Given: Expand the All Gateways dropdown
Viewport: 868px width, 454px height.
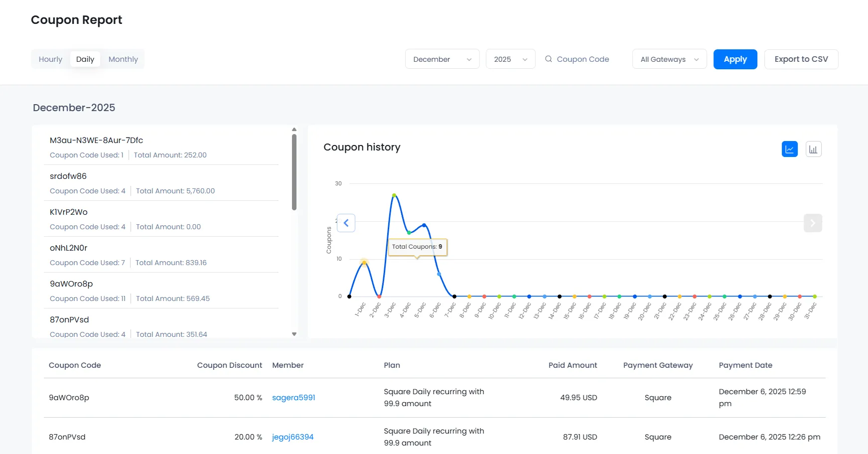Looking at the screenshot, I should pos(669,59).
